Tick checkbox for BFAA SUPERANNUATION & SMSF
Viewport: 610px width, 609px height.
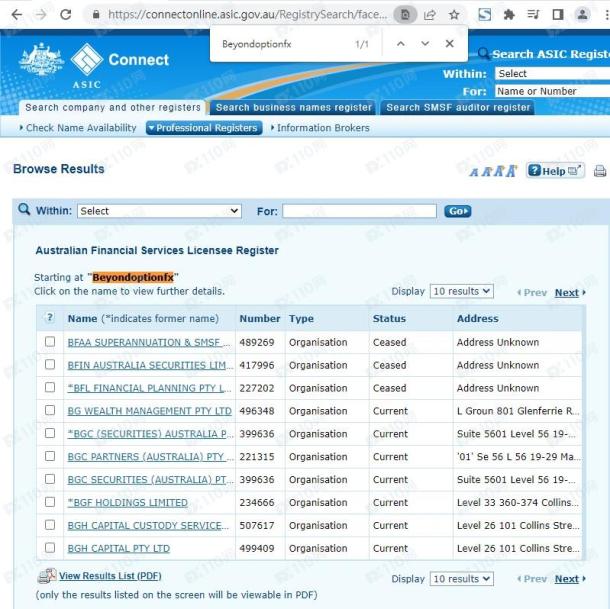point(50,342)
